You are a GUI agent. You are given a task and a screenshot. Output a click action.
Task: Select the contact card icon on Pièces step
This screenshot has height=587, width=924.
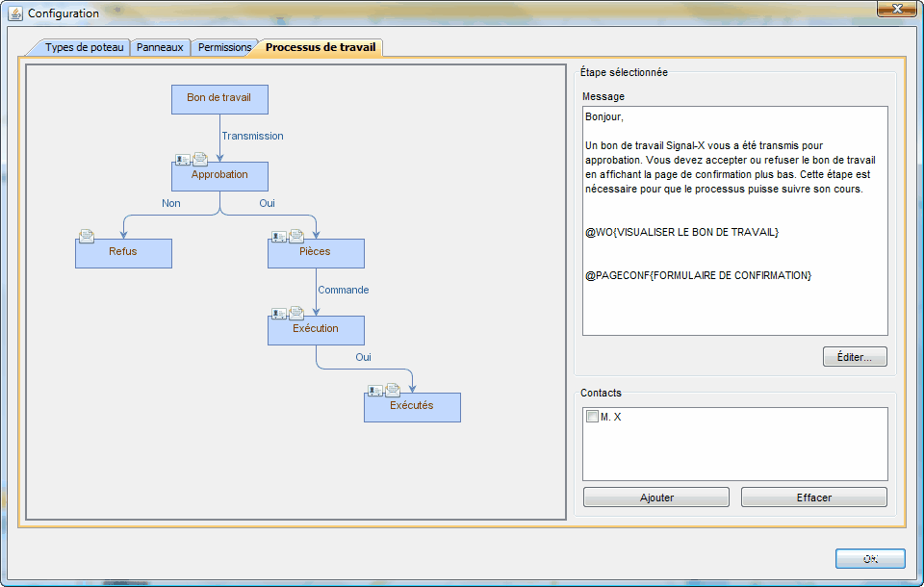pos(279,236)
